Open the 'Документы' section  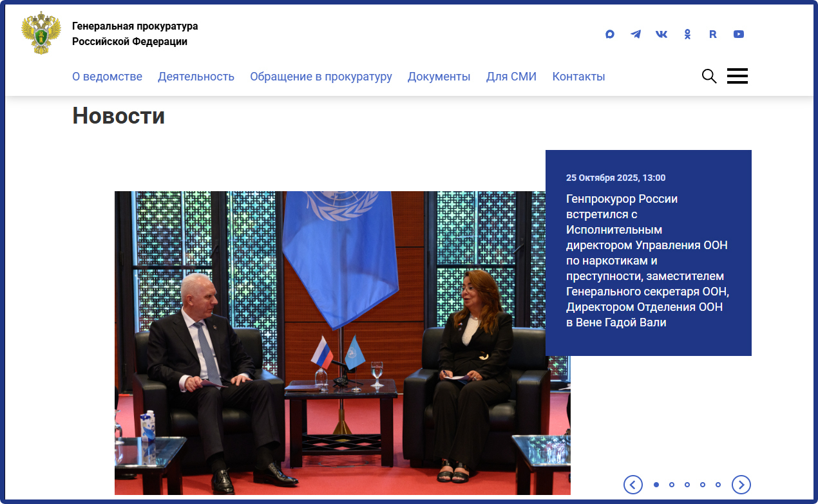coord(439,76)
